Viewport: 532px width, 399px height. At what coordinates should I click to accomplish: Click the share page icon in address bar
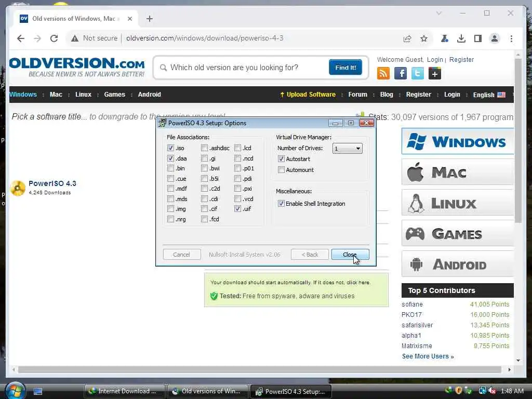tap(407, 38)
